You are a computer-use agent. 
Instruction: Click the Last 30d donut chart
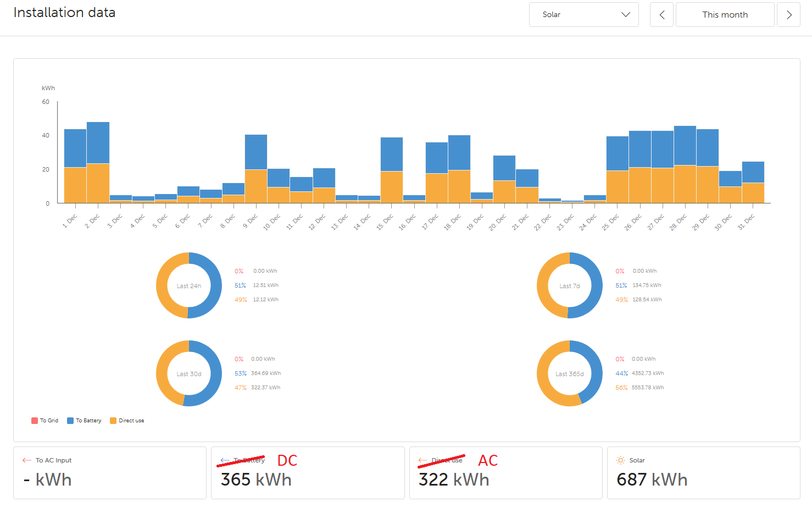click(189, 373)
